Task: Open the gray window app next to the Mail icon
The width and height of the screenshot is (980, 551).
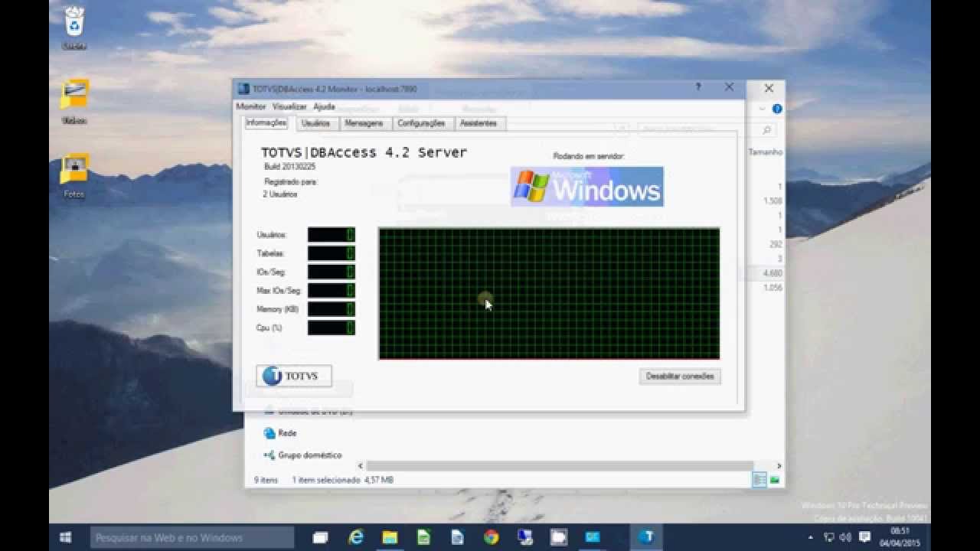Action: (x=558, y=537)
